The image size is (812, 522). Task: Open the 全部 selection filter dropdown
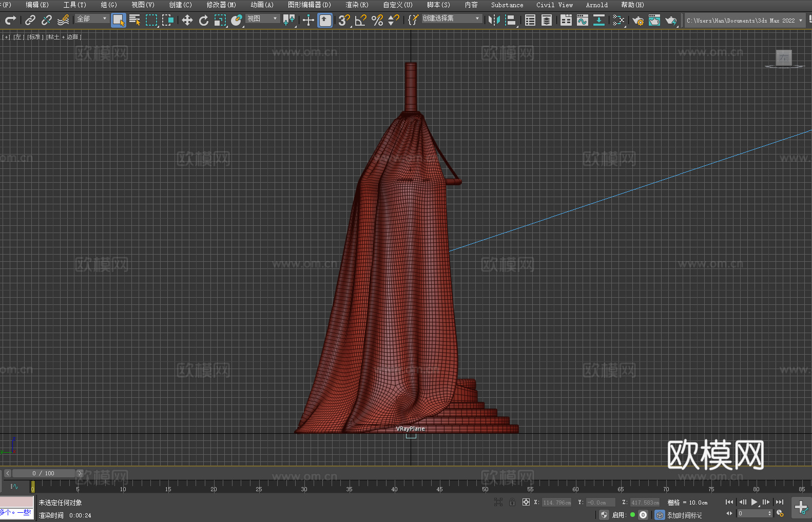coord(92,18)
